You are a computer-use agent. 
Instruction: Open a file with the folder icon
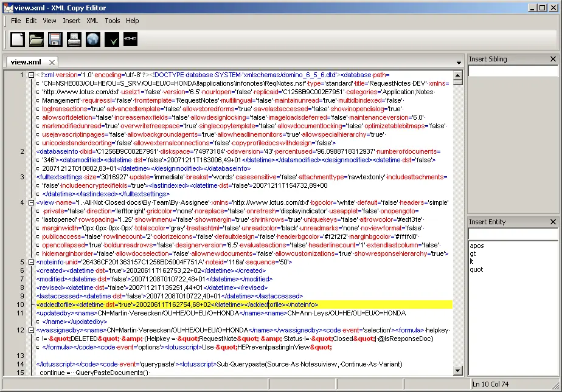pyautogui.click(x=36, y=40)
